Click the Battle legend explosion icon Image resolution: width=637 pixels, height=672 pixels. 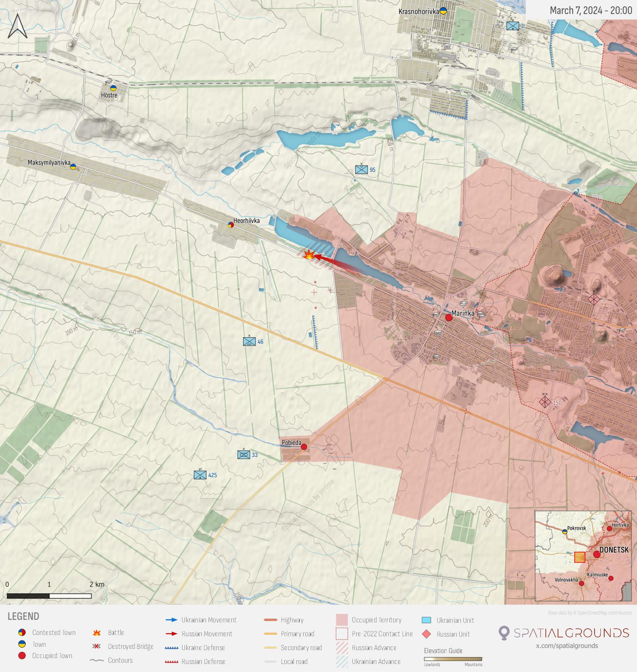point(97,632)
